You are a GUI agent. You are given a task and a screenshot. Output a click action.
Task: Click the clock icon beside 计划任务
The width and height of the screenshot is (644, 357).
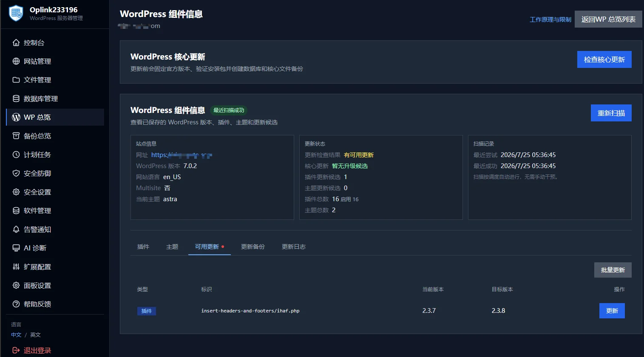[16, 155]
